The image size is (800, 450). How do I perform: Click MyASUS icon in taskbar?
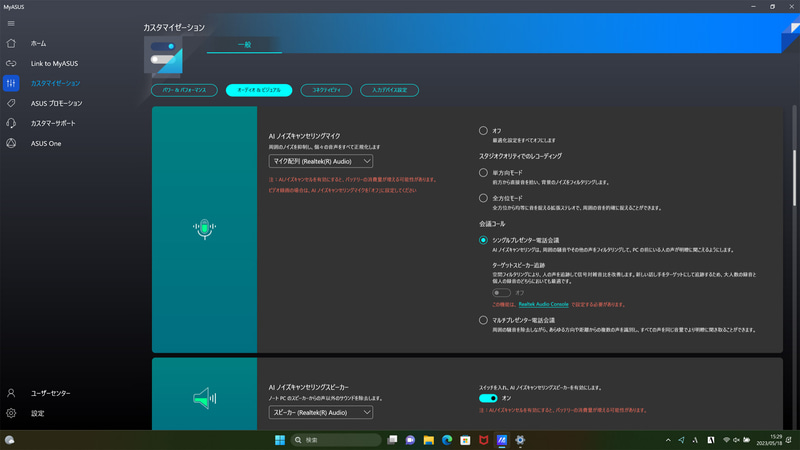tap(502, 440)
